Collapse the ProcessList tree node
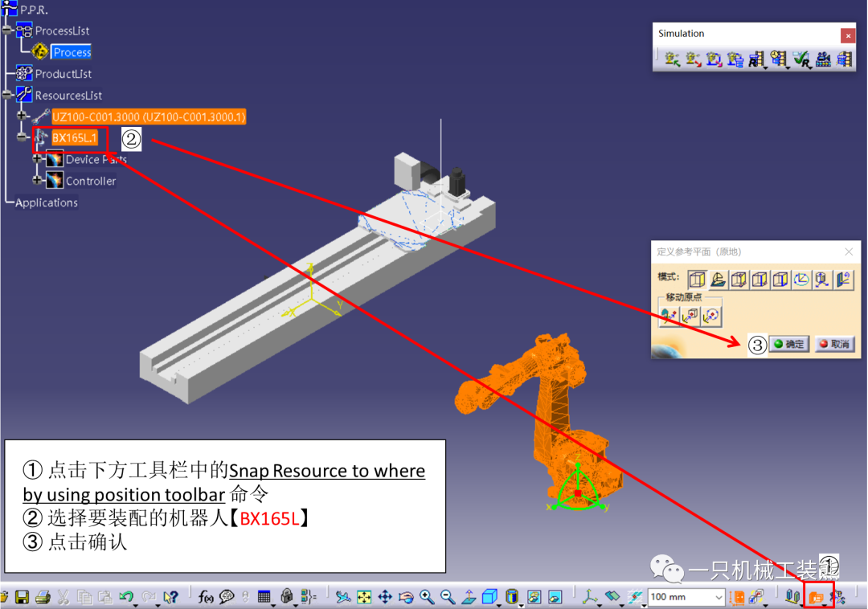 click(6, 31)
